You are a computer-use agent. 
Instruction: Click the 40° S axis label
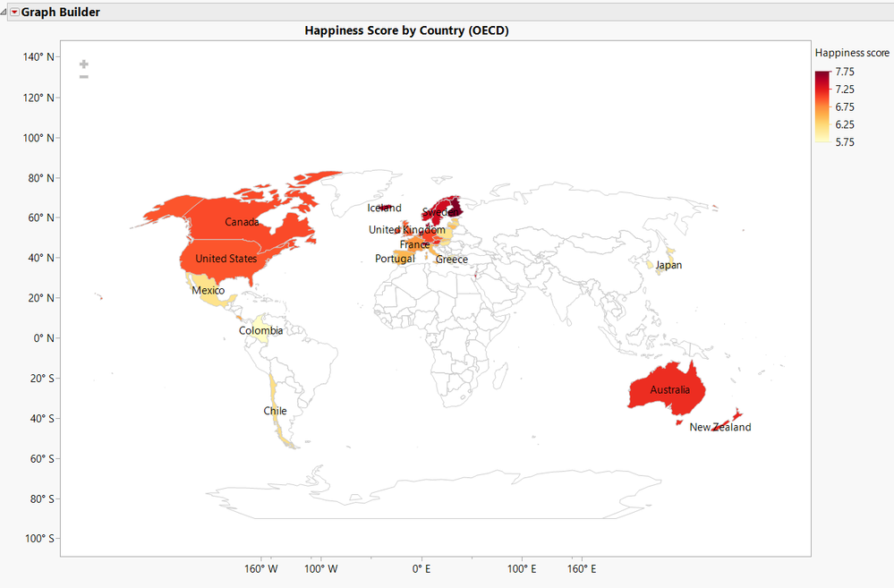[x=42, y=419]
